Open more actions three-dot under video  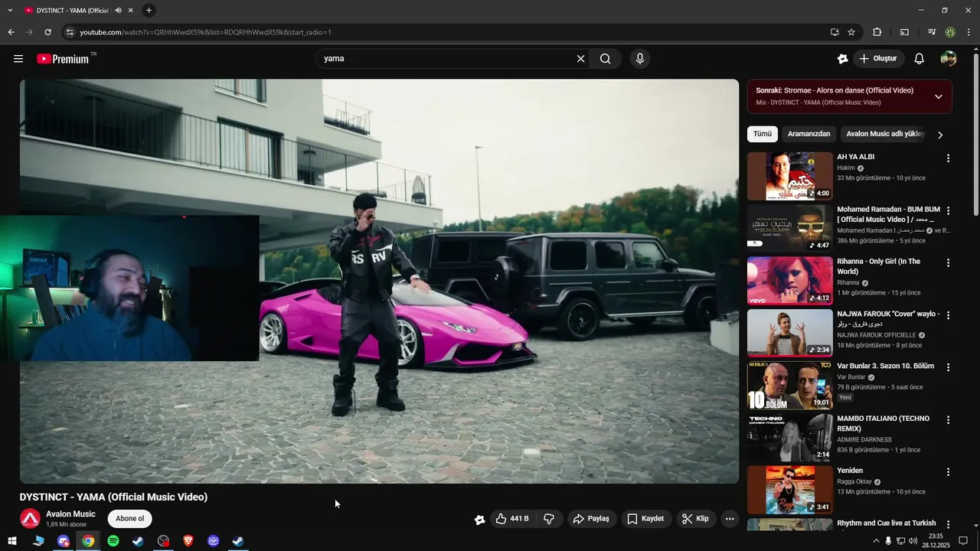click(x=730, y=519)
